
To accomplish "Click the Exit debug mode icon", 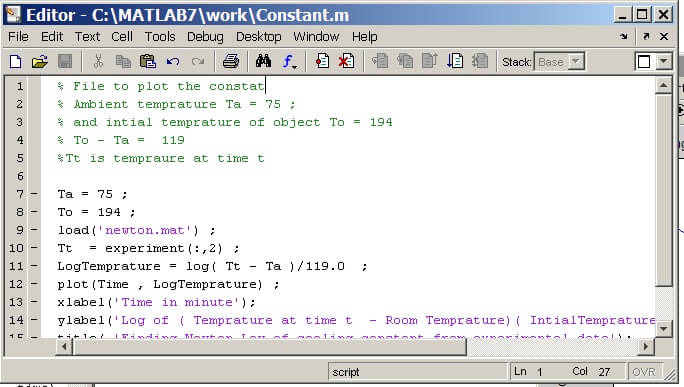I will pyautogui.click(x=480, y=62).
